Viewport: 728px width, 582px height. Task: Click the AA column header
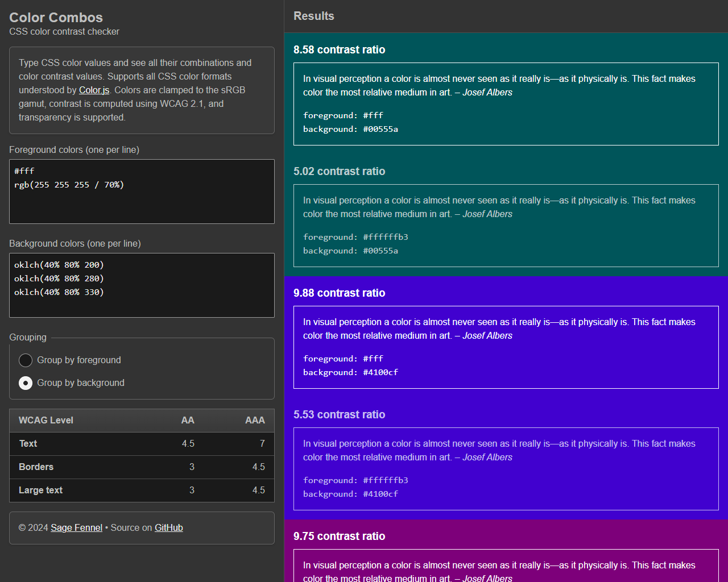(188, 420)
